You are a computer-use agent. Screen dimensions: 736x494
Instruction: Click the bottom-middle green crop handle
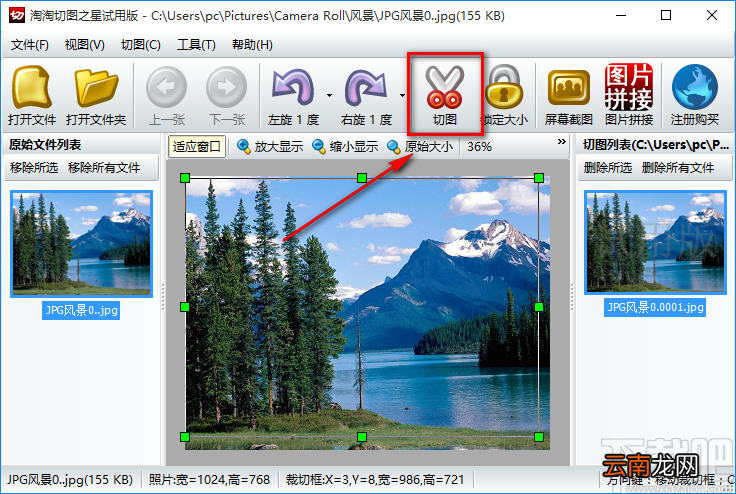click(362, 437)
